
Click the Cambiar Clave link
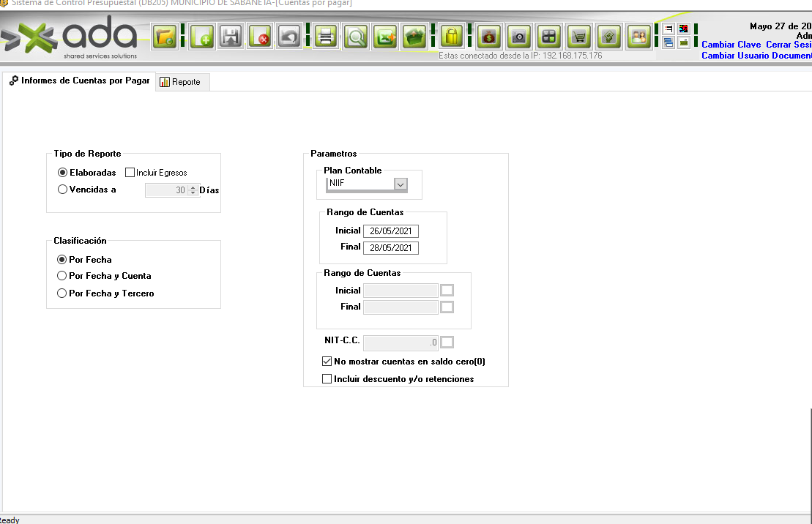pyautogui.click(x=731, y=45)
